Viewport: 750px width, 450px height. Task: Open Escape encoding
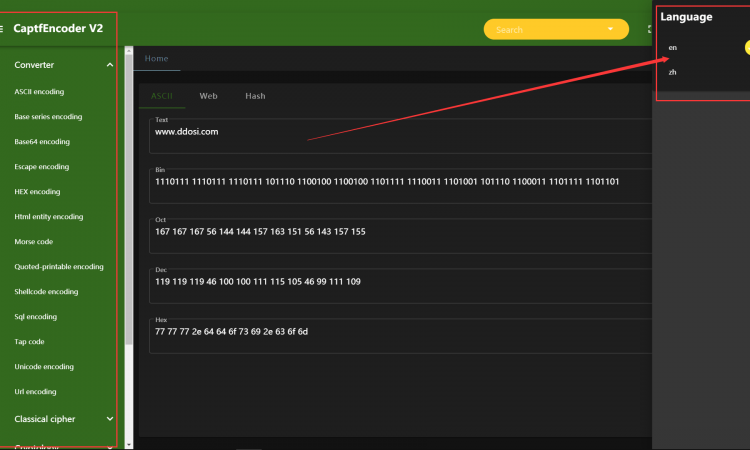[x=42, y=167]
